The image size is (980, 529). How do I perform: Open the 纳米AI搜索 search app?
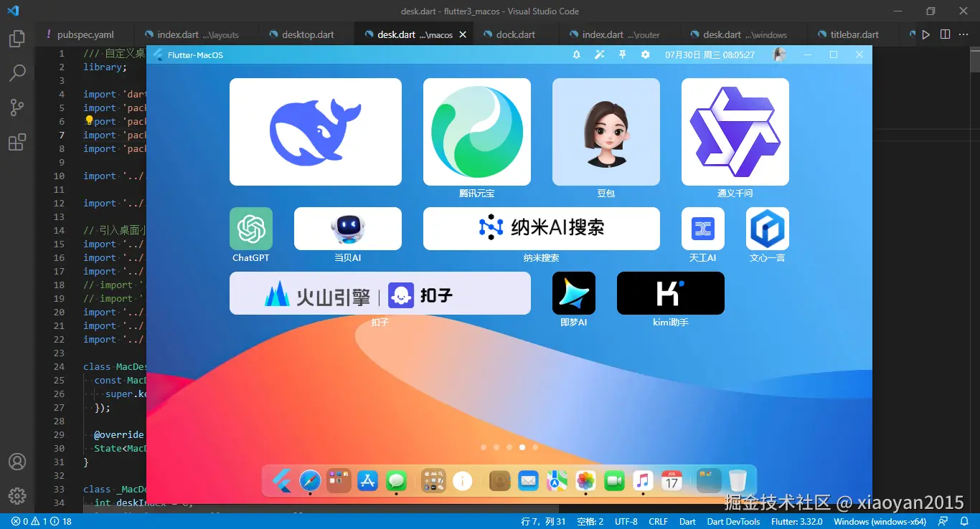(541, 228)
